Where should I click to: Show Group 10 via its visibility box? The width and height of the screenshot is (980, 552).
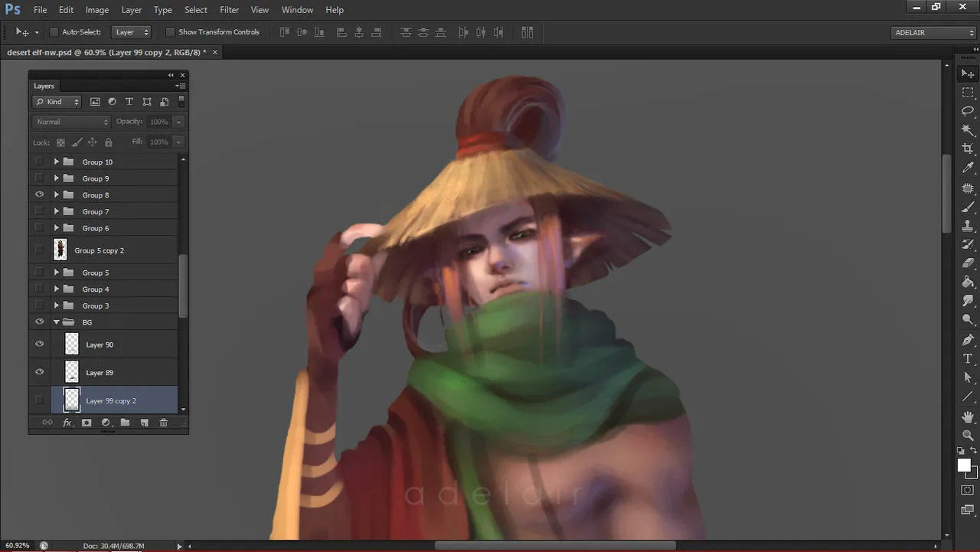[40, 162]
